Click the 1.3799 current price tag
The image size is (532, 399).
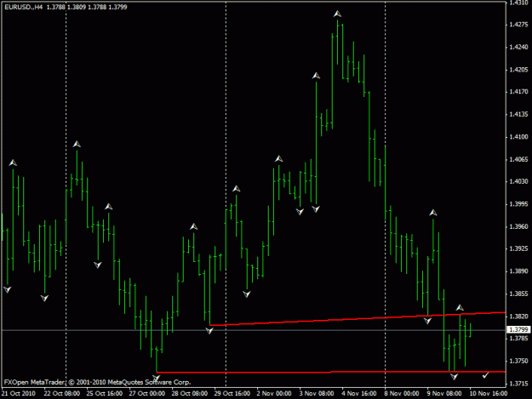click(x=518, y=329)
